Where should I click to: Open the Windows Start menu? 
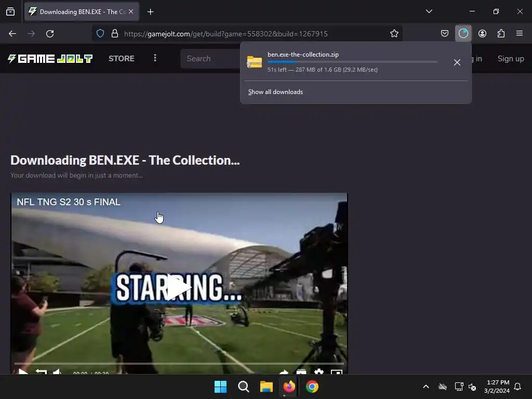coord(220,387)
